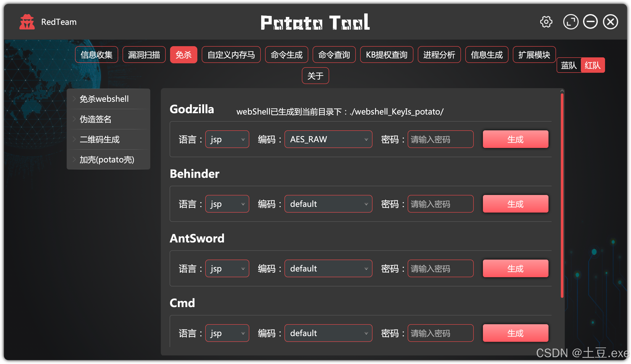Click the RedTeam hacker logo icon

27,22
